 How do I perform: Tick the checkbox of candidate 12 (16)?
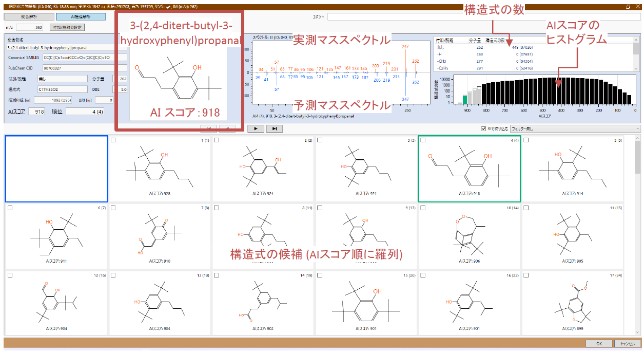[10, 275]
